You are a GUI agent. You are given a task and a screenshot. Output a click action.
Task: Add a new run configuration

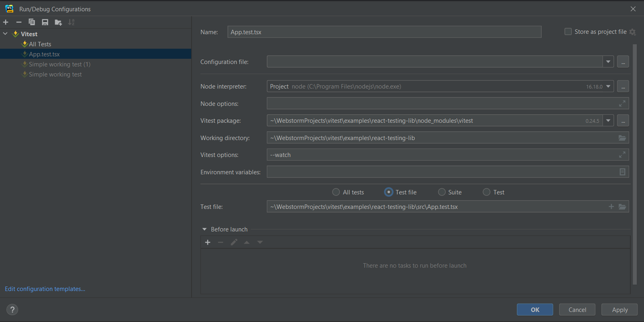[6, 22]
